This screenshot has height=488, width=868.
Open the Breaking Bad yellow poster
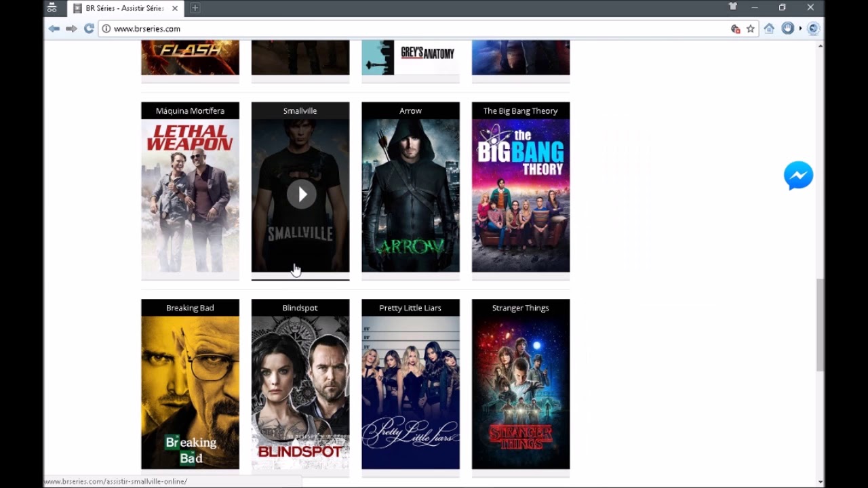click(x=190, y=393)
